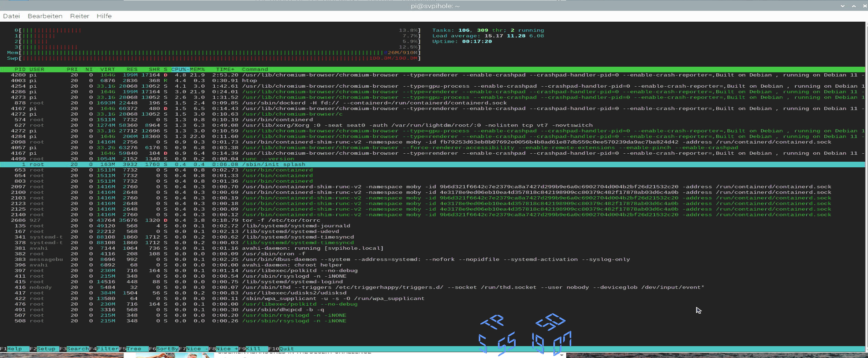Select the tor -f /etc/tor/torrc row
868x358 pixels.
(x=432, y=220)
